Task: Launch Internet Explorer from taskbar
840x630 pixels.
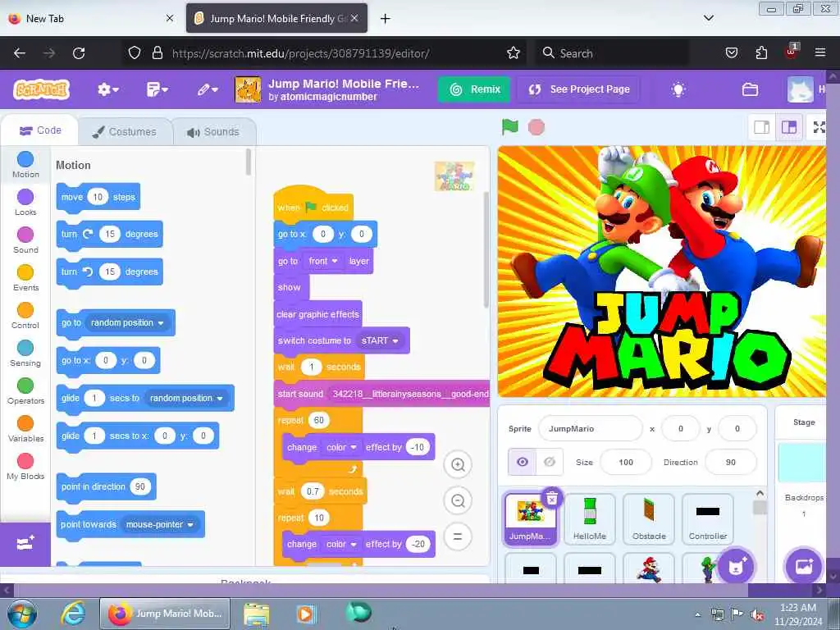Action: coord(73,614)
